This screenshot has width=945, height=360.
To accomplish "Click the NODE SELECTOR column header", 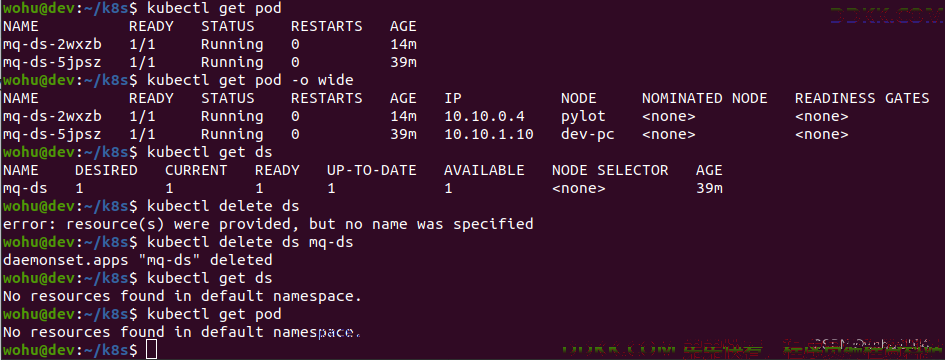I will pyautogui.click(x=610, y=171).
